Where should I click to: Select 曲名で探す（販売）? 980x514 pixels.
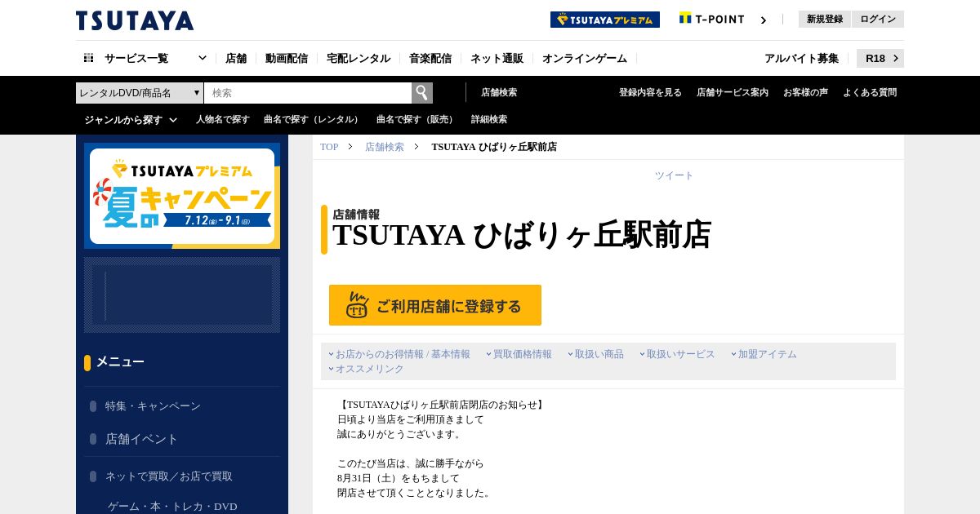tap(416, 119)
